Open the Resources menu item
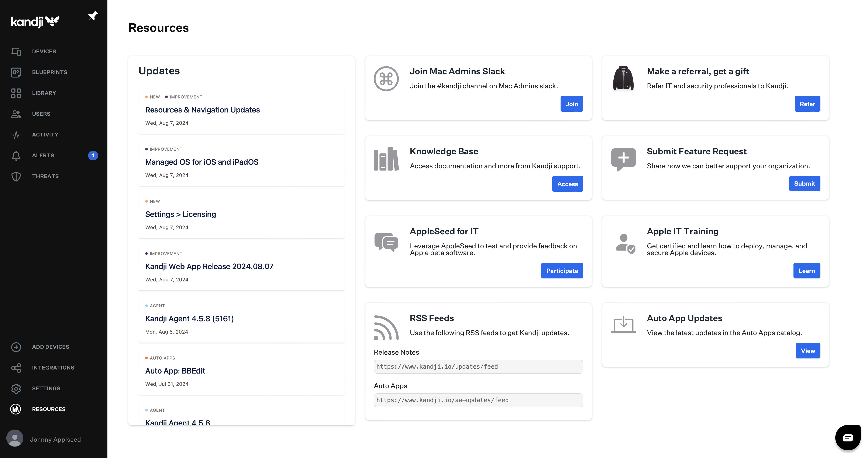 click(x=49, y=409)
